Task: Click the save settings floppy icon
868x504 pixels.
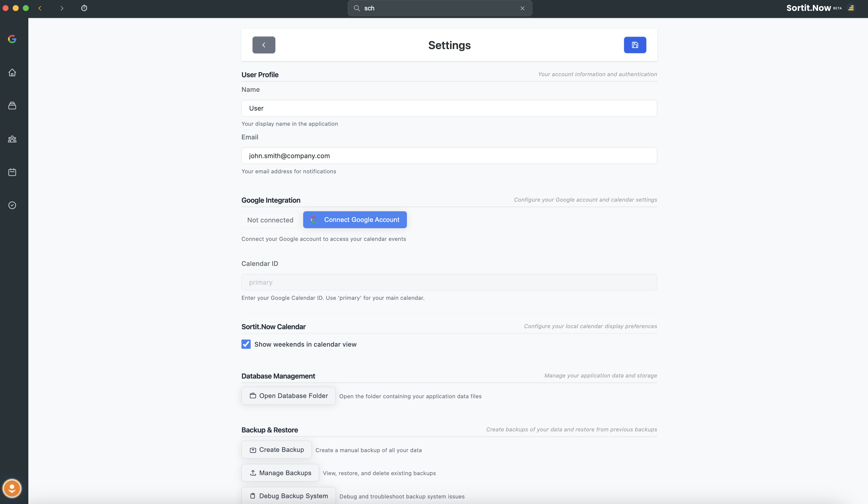Action: coord(635,45)
